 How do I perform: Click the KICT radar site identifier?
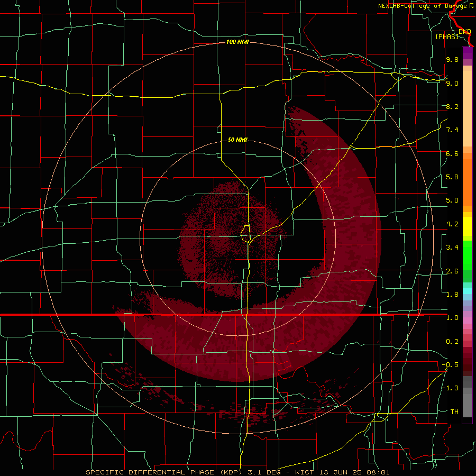coord(305,472)
